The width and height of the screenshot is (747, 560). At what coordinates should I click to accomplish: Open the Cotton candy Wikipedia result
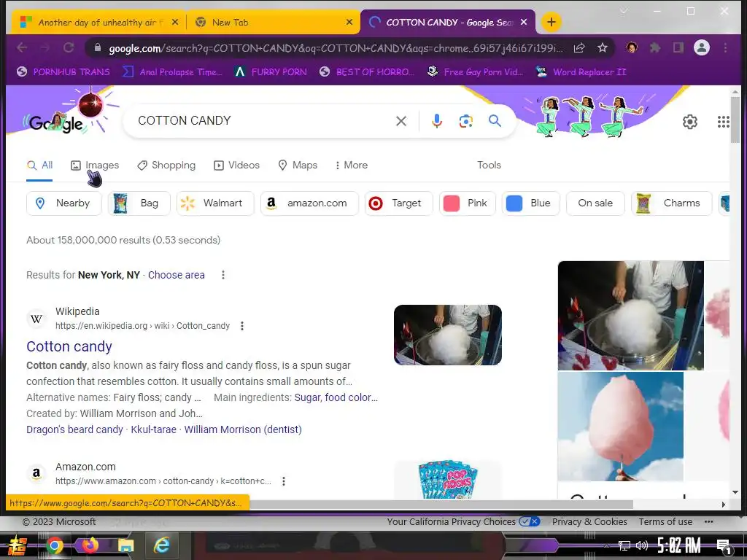(69, 346)
